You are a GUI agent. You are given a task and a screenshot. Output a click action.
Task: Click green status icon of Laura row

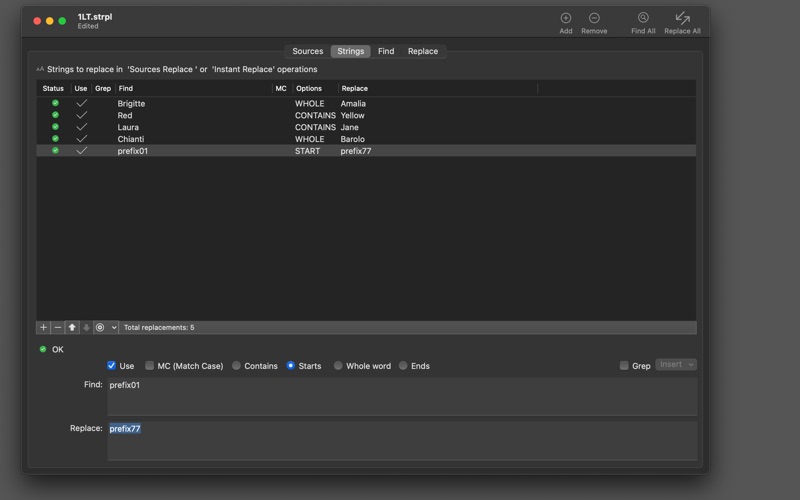point(55,127)
